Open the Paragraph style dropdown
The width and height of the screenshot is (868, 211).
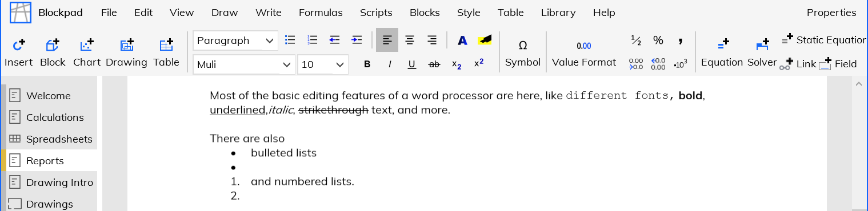235,40
